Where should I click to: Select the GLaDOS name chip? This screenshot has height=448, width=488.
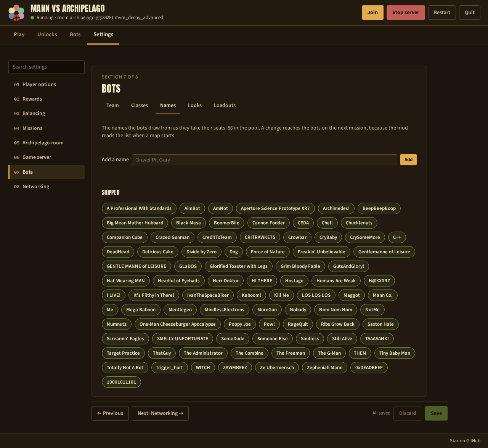tap(188, 266)
